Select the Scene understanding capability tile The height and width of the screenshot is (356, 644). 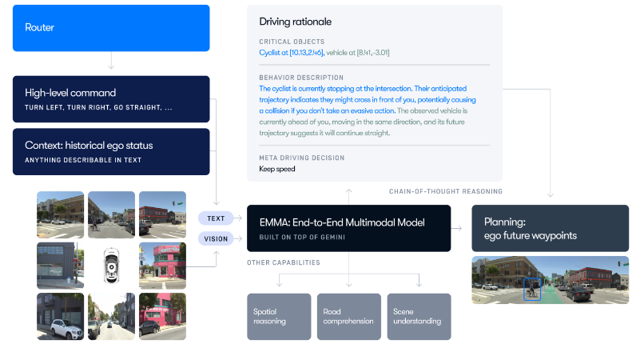click(x=419, y=316)
